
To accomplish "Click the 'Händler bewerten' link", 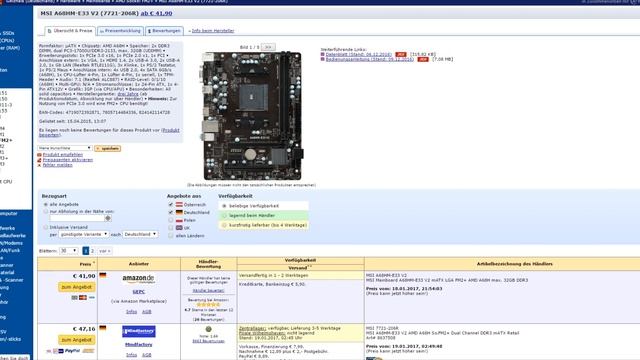I will click(209, 291).
